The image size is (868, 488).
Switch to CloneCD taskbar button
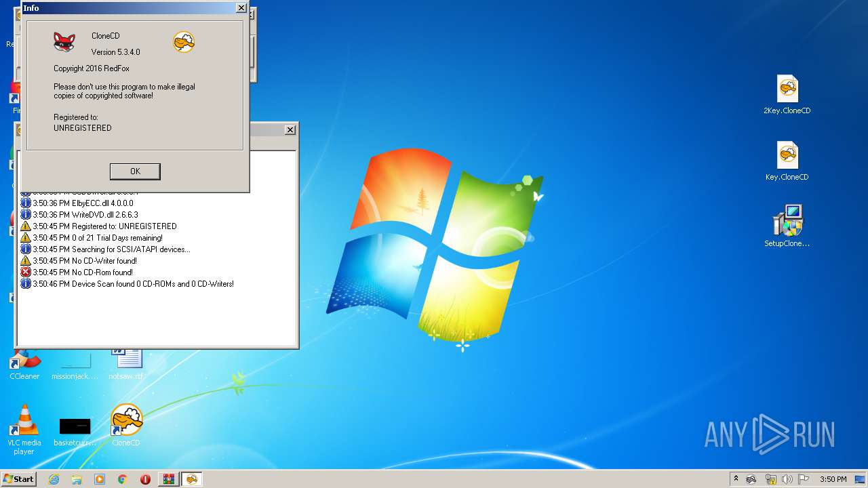tap(192, 479)
